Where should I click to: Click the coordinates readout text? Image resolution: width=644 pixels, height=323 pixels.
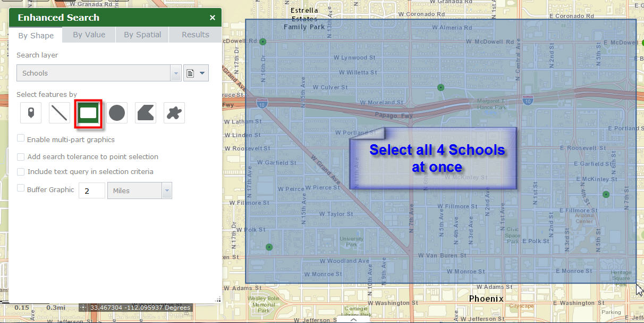140,308
